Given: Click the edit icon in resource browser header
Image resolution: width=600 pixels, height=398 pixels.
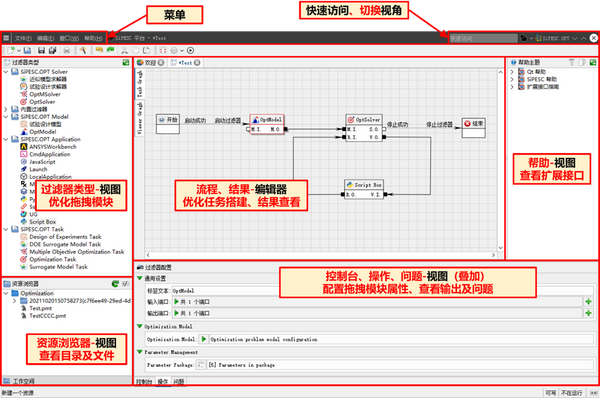Looking at the screenshot, I should coord(126,284).
